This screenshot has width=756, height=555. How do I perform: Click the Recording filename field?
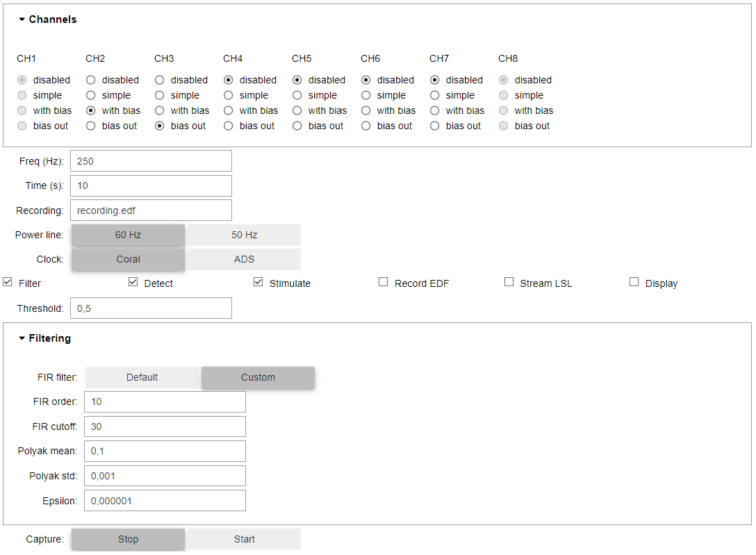click(x=151, y=210)
